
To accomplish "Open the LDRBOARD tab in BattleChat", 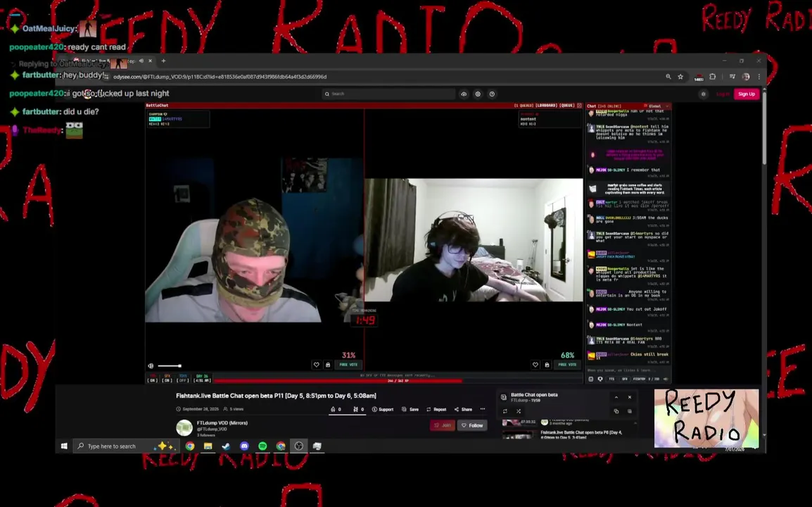I will click(x=546, y=105).
